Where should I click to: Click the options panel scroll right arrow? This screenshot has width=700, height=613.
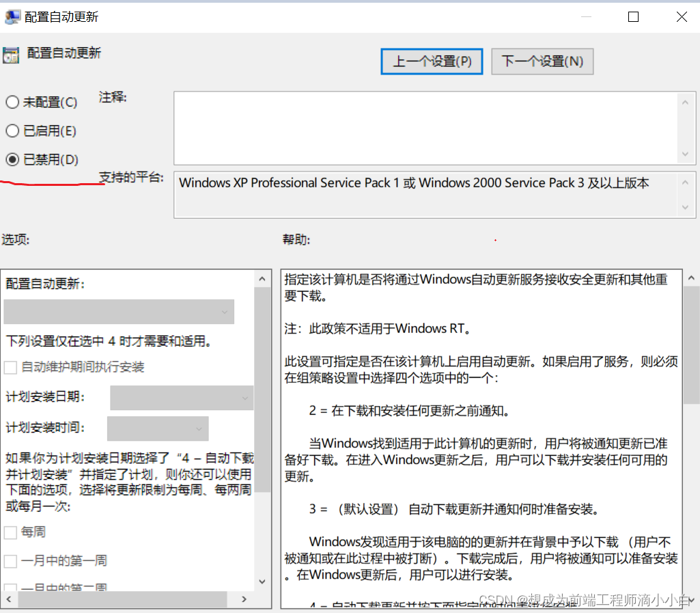244,599
